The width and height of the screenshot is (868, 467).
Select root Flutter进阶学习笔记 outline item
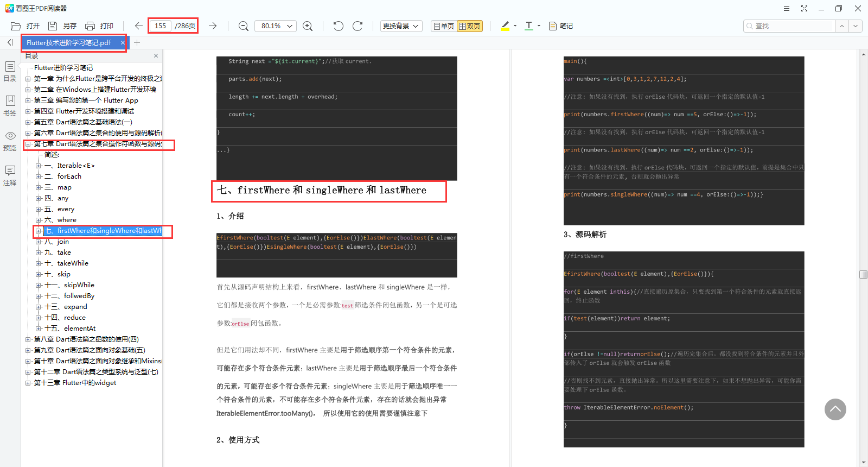tap(63, 68)
